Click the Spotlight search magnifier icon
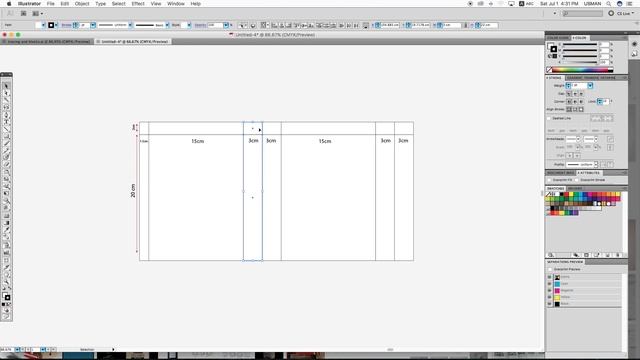 tap(609, 4)
